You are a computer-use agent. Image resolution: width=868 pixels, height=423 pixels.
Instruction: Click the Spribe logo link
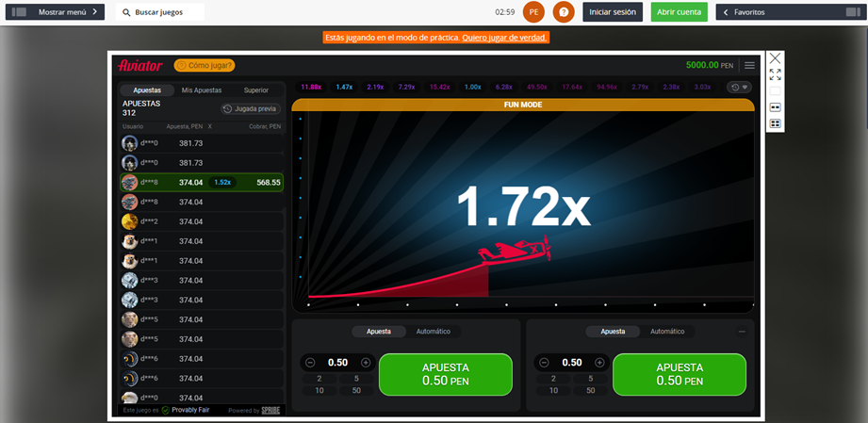(x=270, y=411)
